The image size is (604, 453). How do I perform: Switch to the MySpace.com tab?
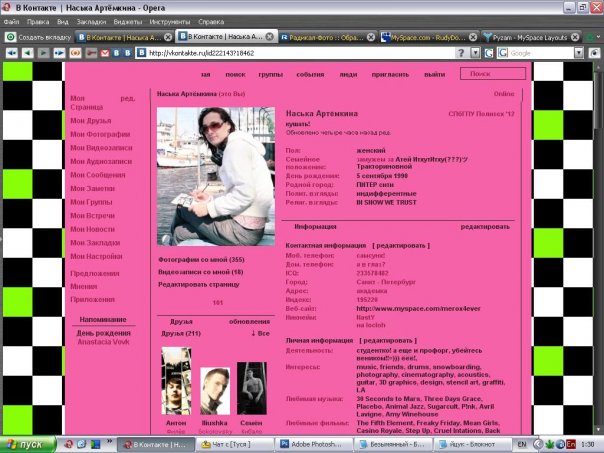[x=429, y=37]
